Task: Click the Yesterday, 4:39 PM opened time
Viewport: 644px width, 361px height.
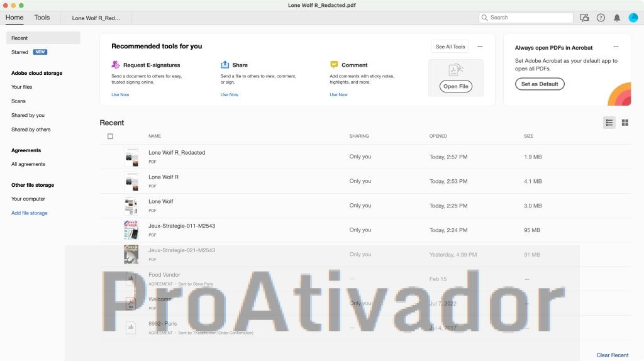Action: pos(453,255)
